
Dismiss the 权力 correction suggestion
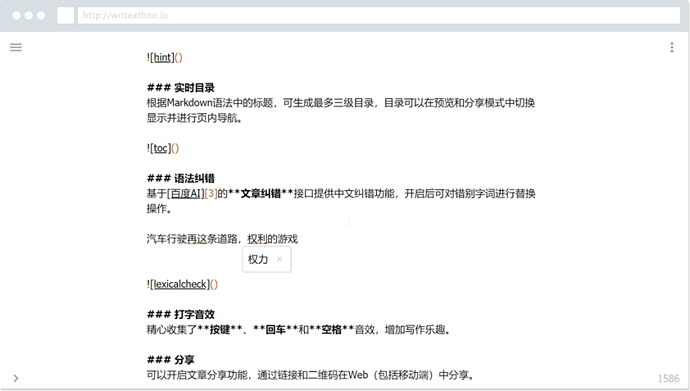pyautogui.click(x=279, y=259)
